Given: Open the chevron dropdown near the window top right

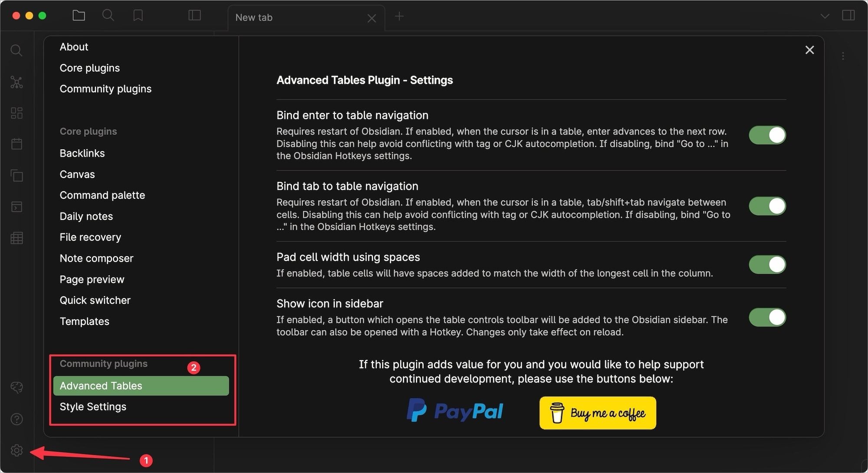Looking at the screenshot, I should click(x=824, y=15).
